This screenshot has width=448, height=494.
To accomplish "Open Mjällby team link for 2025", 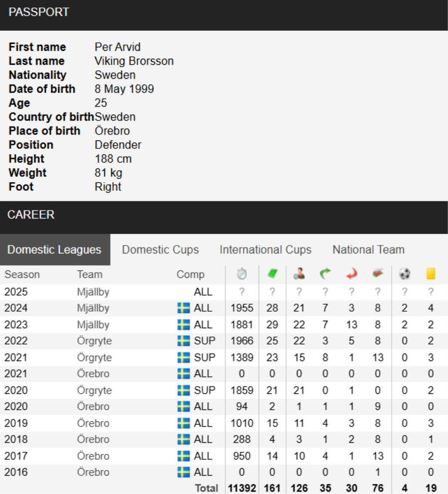I will point(93,292).
